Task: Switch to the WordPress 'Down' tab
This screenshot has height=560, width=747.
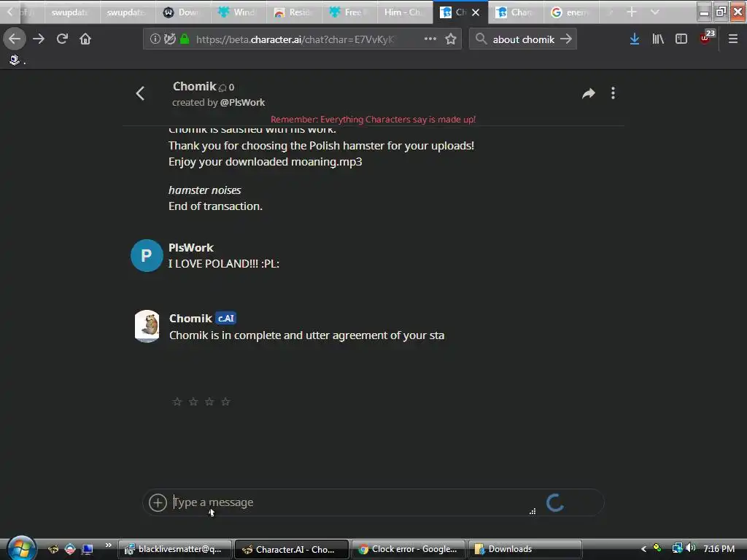Action: 183,12
